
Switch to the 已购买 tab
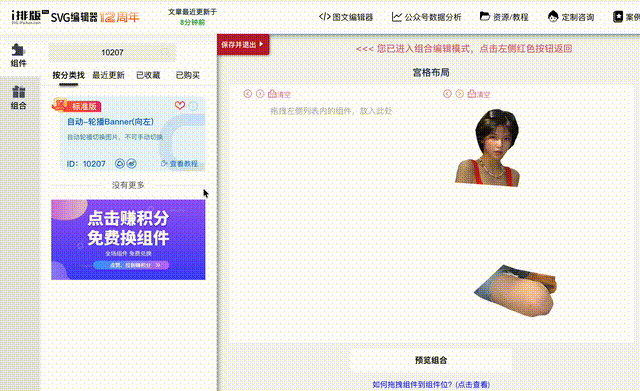(187, 75)
